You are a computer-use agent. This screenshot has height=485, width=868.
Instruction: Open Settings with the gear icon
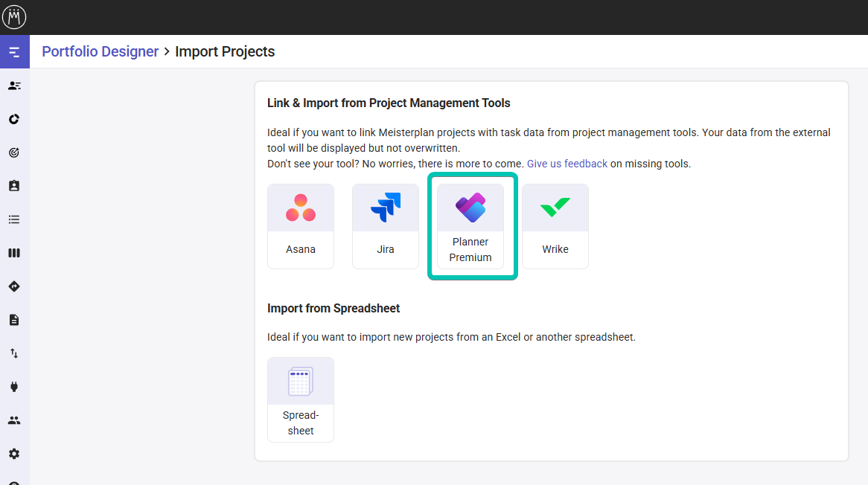pyautogui.click(x=14, y=453)
